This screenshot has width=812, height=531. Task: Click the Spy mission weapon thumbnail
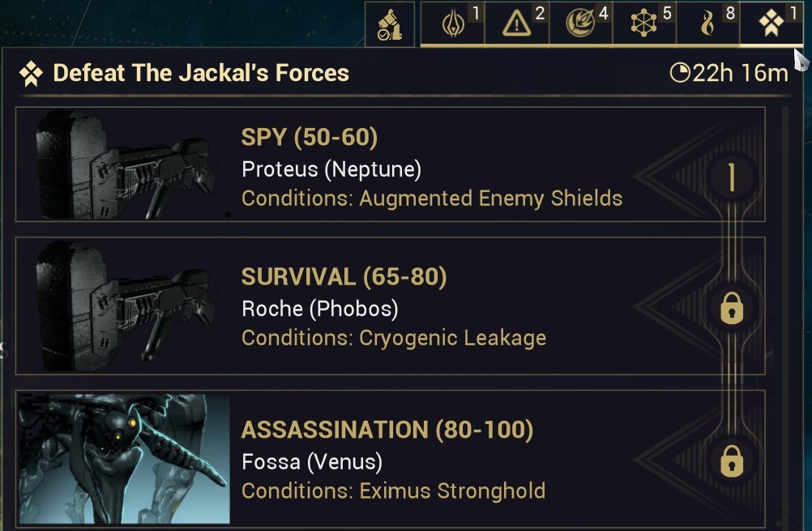point(124,164)
